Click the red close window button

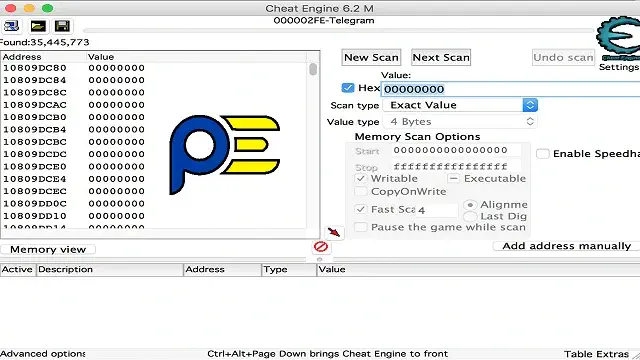tap(11, 8)
